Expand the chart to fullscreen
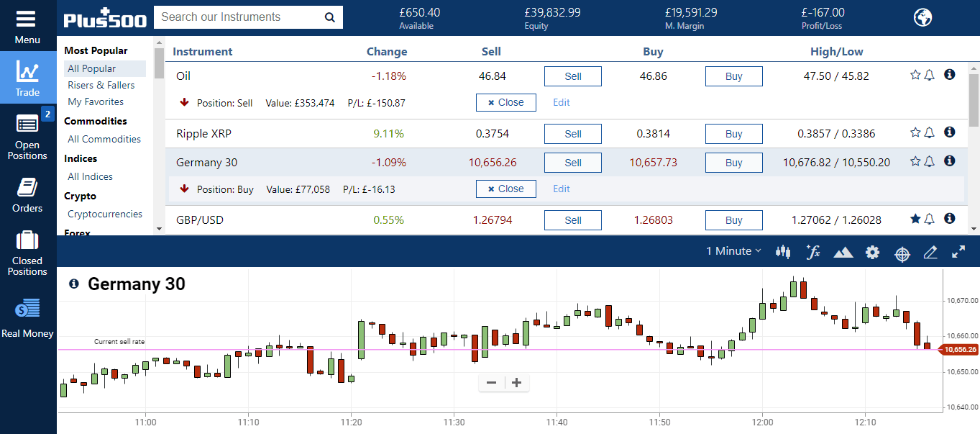Viewport: 980px width, 434px height. pos(958,252)
